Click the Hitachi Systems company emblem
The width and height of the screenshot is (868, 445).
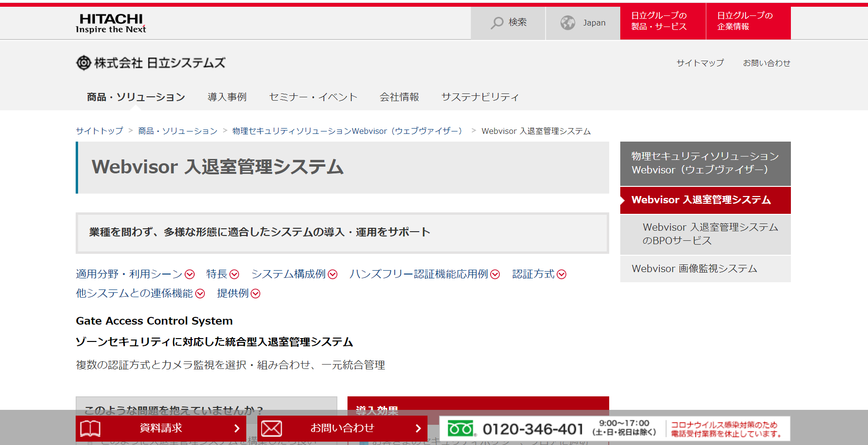(x=84, y=63)
